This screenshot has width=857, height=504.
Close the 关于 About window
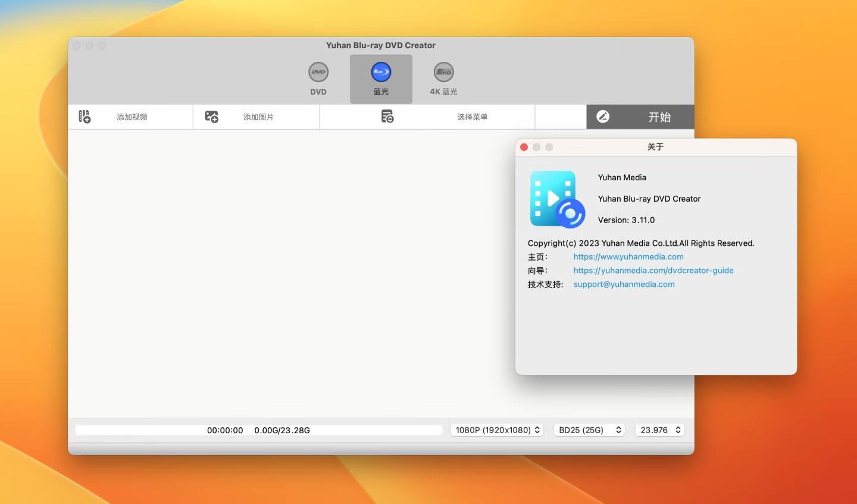click(x=524, y=147)
